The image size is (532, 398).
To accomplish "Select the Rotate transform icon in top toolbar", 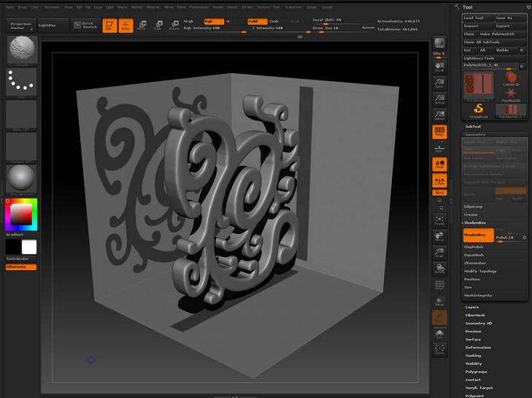I will [174, 25].
